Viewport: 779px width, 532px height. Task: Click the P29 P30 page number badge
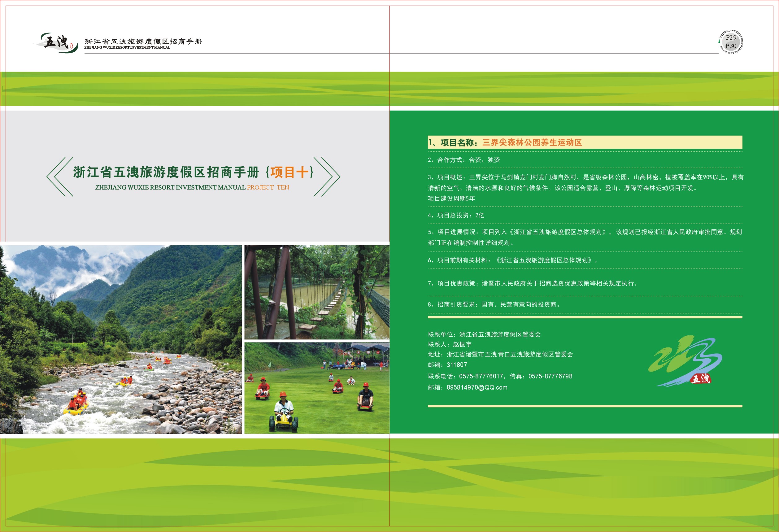[x=731, y=41]
